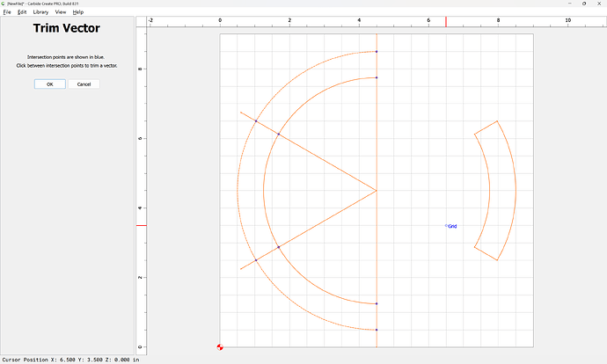This screenshot has height=364, width=607.
Task: Open the Help menu
Action: [x=78, y=12]
